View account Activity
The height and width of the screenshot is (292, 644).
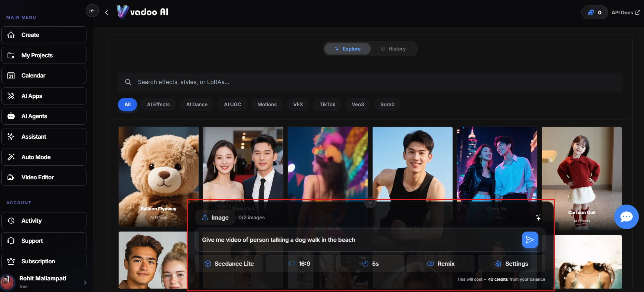(44, 221)
